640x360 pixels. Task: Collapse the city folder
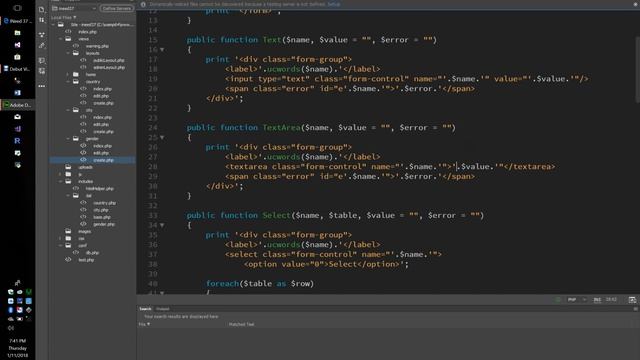point(68,110)
